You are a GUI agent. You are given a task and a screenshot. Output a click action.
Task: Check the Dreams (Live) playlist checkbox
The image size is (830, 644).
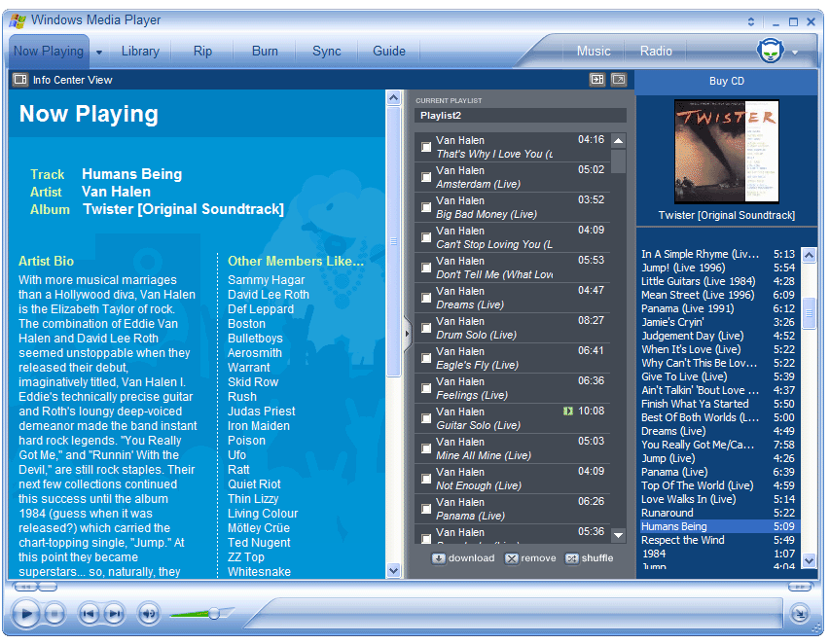click(x=426, y=298)
